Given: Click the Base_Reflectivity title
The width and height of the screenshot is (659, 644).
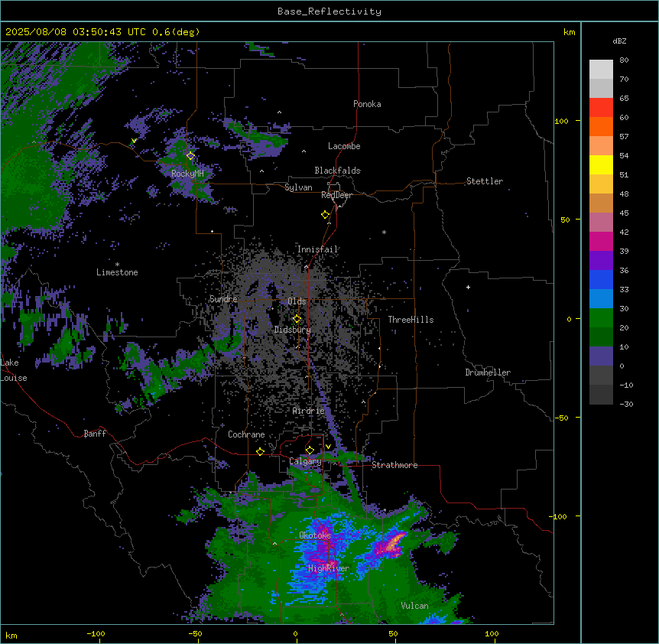Looking at the screenshot, I should pos(329,11).
